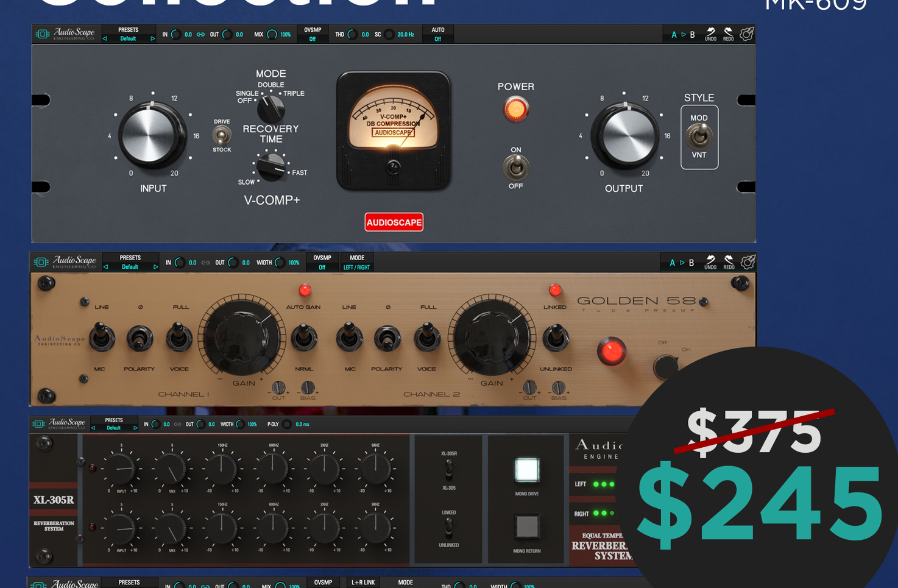The image size is (898, 588).
Task: Click Undo icon in V-Comp+ toolbar
Action: 710,34
